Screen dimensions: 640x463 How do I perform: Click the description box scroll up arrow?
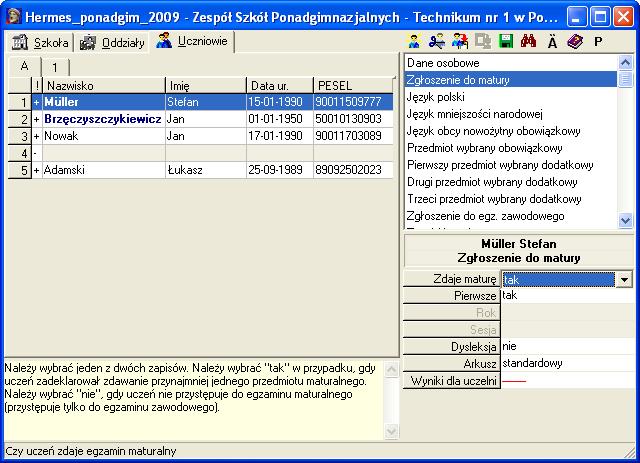click(391, 370)
